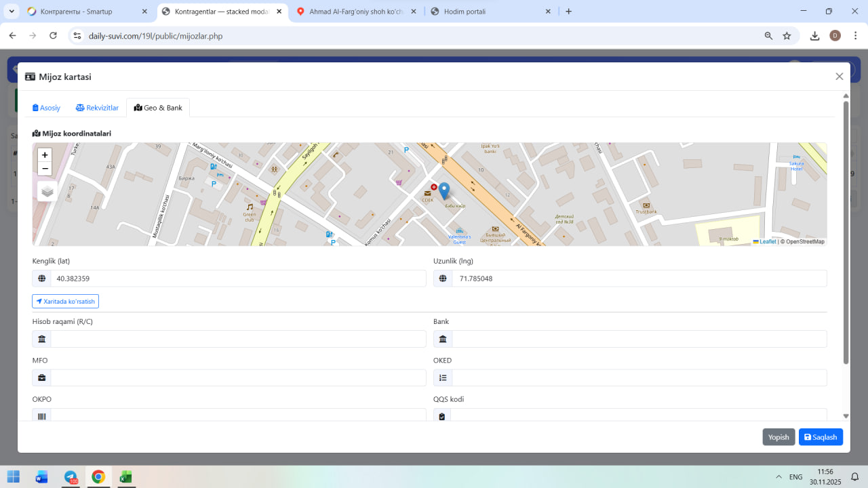Open the map layers control
Viewport: 868px width, 488px height.
(x=47, y=192)
